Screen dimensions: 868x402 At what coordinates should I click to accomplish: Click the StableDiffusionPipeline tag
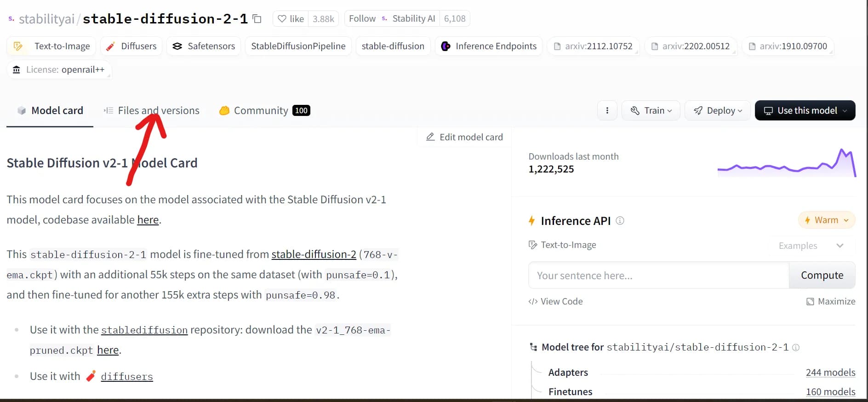click(298, 46)
